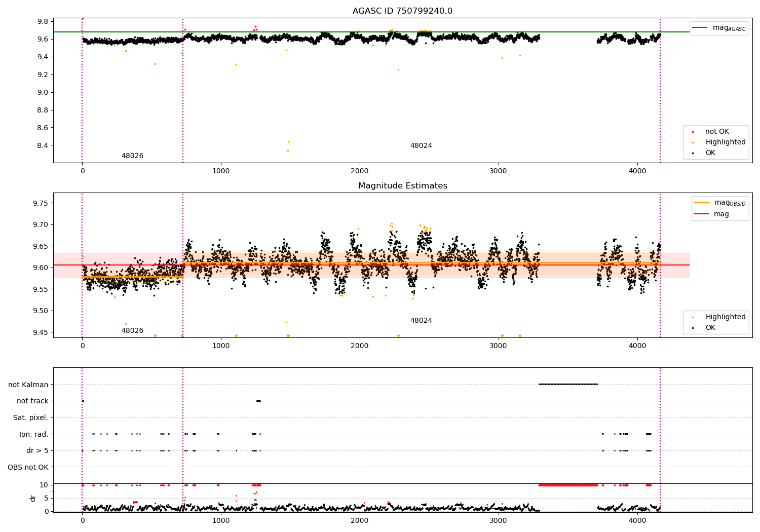Screen dimensions: 760x532
Task: Click the "not track" row label
Action: pos(32,401)
